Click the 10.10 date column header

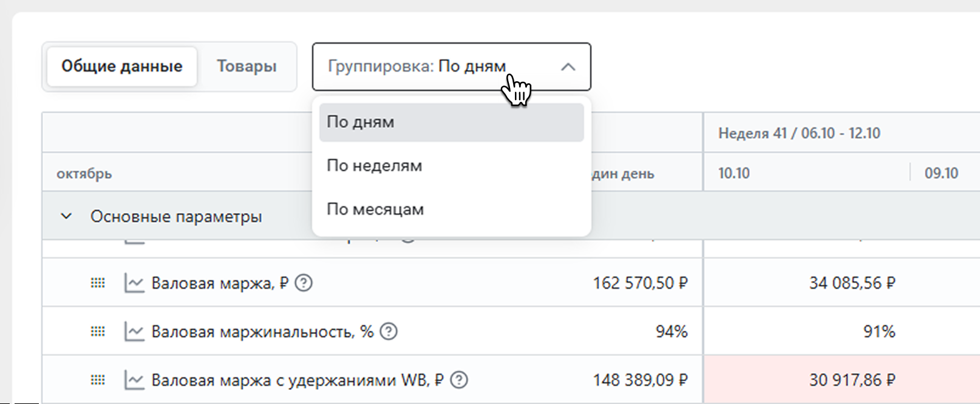point(734,173)
